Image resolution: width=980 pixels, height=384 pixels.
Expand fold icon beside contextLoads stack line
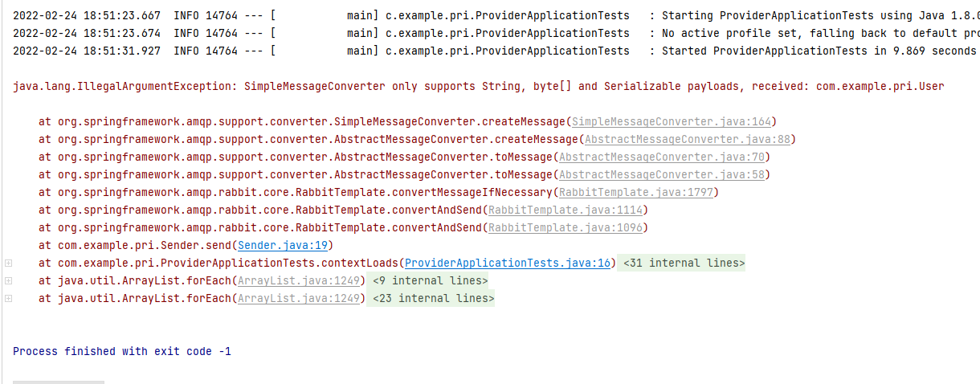(x=8, y=263)
